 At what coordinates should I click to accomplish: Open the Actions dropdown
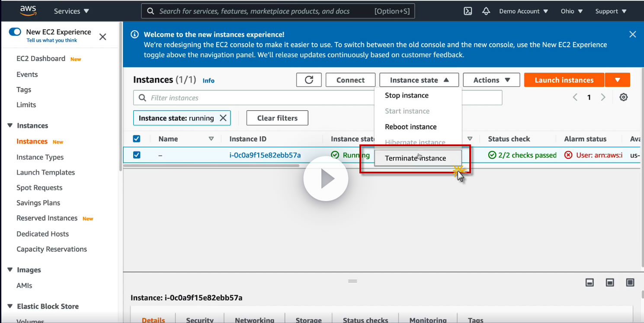click(x=492, y=80)
